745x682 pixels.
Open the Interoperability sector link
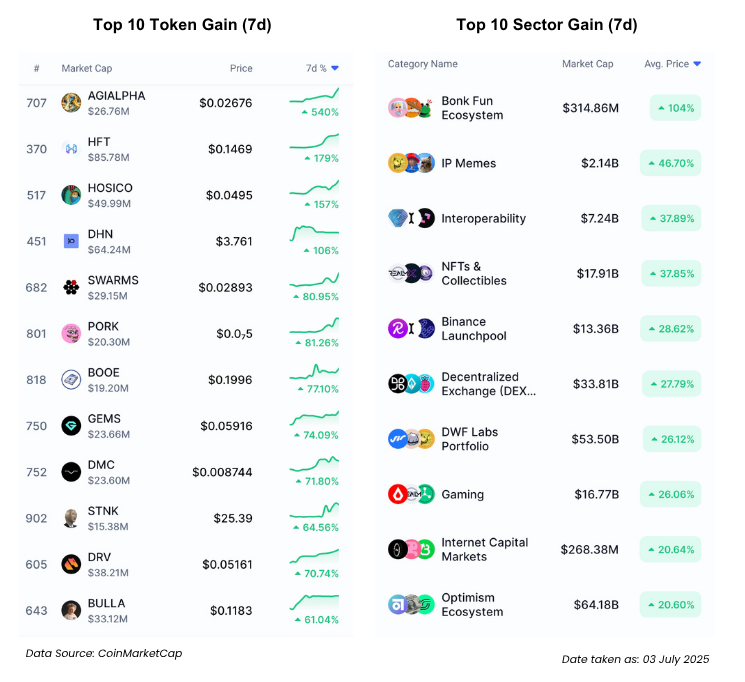[x=483, y=218]
